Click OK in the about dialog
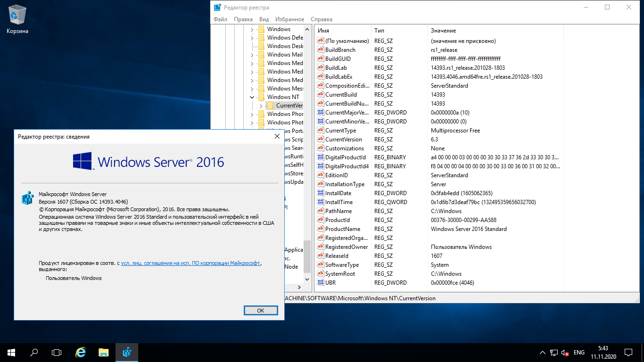The height and width of the screenshot is (362, 644). (261, 311)
